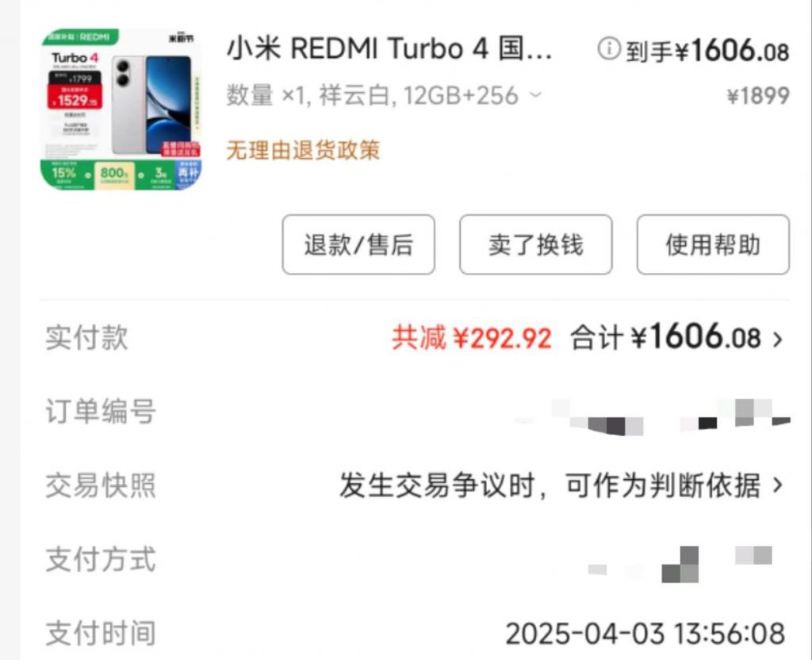Open the 无理由退货政策 link
This screenshot has height=660, width=812.
pos(303,151)
